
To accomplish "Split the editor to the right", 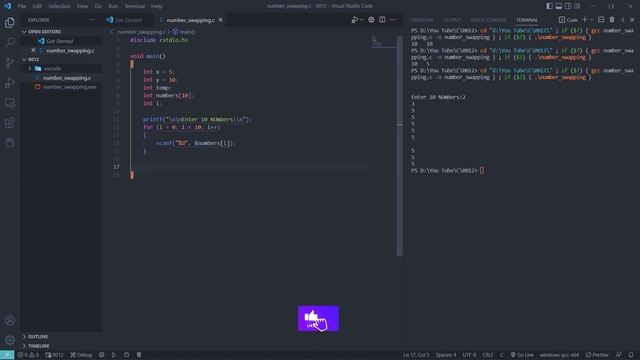I will (x=382, y=20).
